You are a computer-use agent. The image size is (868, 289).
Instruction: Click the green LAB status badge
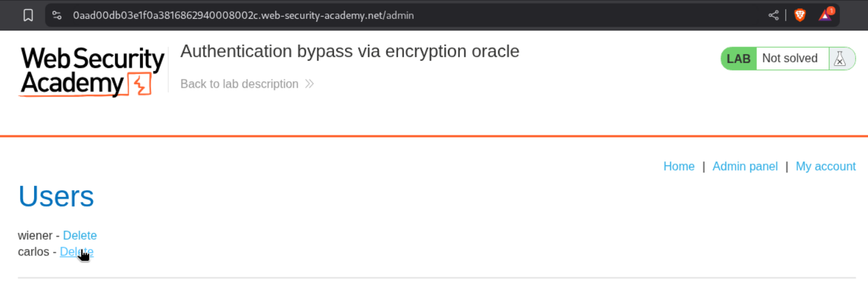coord(739,58)
